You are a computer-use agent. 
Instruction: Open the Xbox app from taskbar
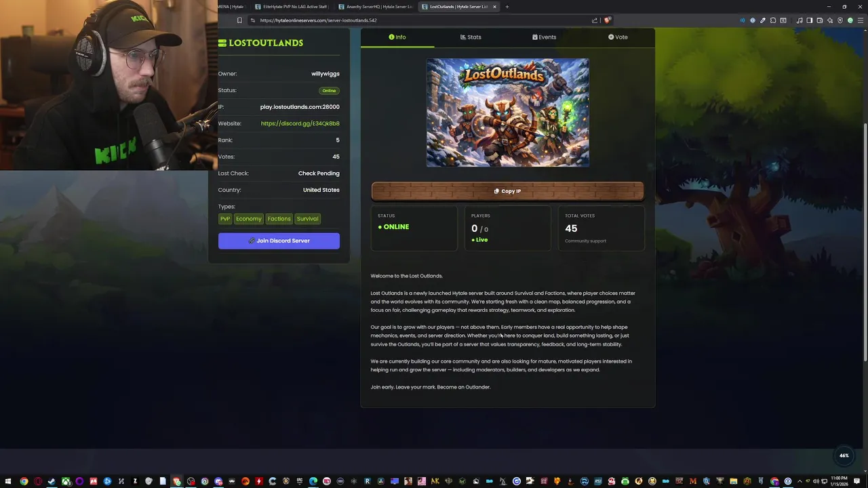66,481
